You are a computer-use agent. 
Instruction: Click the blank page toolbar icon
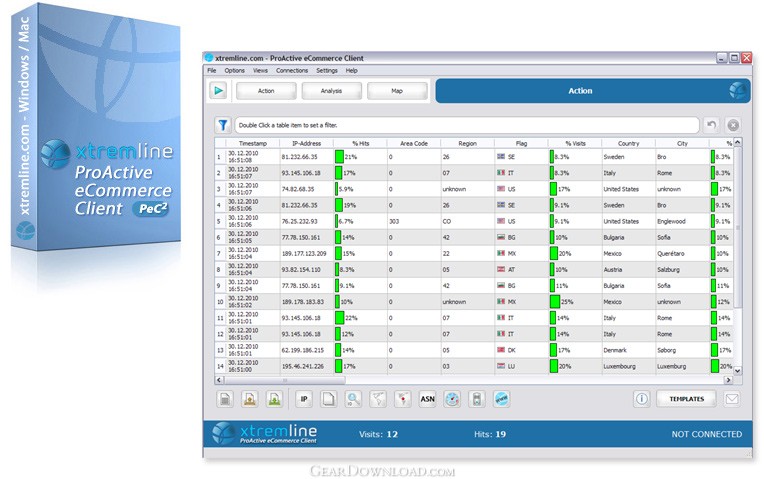click(x=328, y=399)
